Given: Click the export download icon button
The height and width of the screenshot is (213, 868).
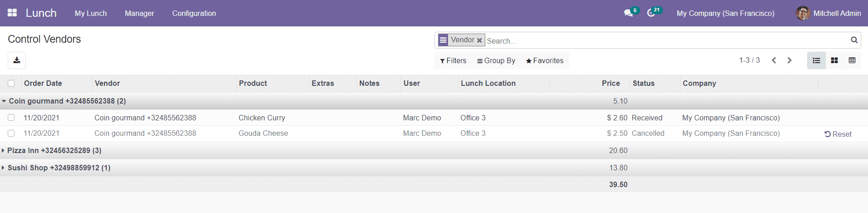Looking at the screenshot, I should coord(17,60).
